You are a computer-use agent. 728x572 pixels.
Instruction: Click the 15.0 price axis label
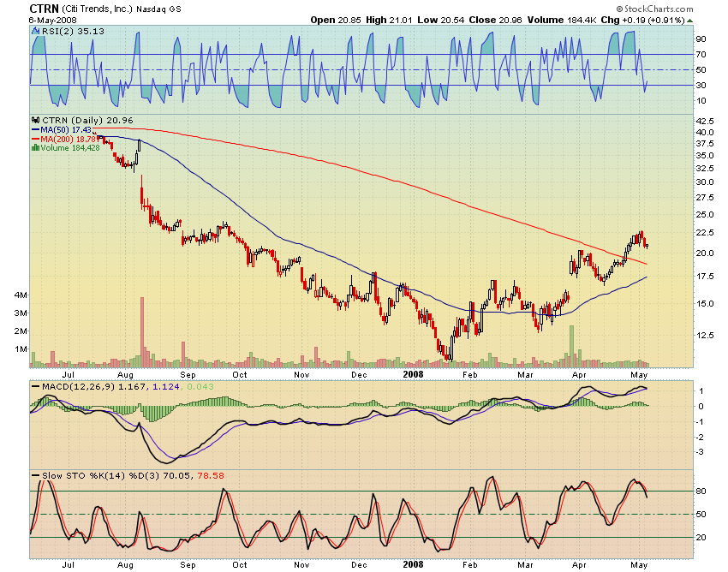pyautogui.click(x=705, y=304)
